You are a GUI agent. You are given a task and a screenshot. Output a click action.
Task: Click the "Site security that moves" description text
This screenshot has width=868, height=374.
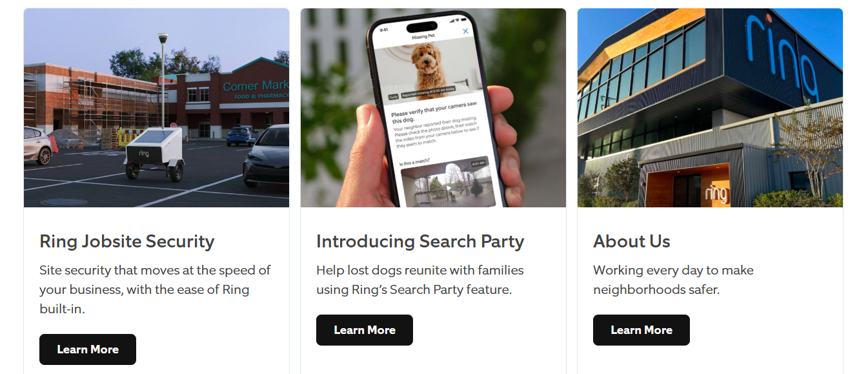pyautogui.click(x=155, y=289)
